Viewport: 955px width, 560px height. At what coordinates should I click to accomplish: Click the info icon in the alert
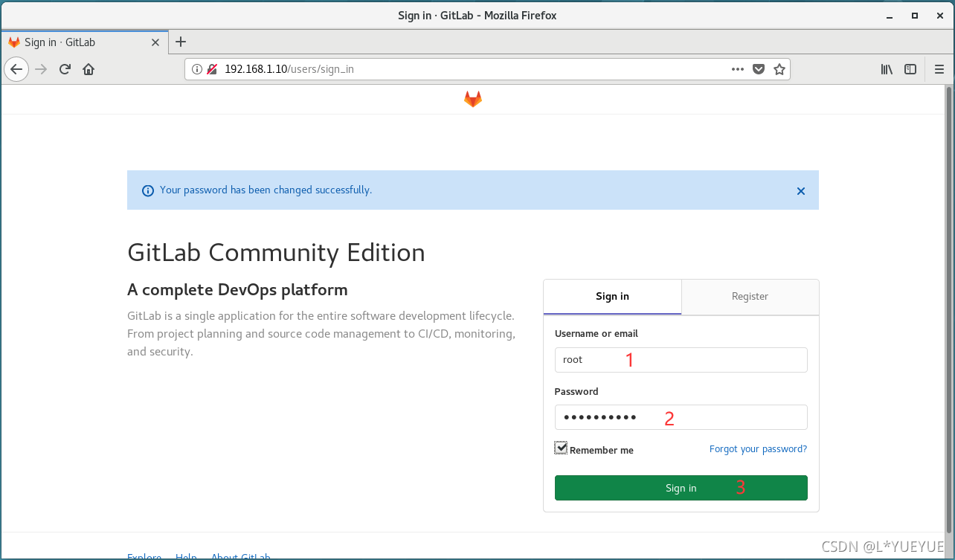pyautogui.click(x=147, y=190)
